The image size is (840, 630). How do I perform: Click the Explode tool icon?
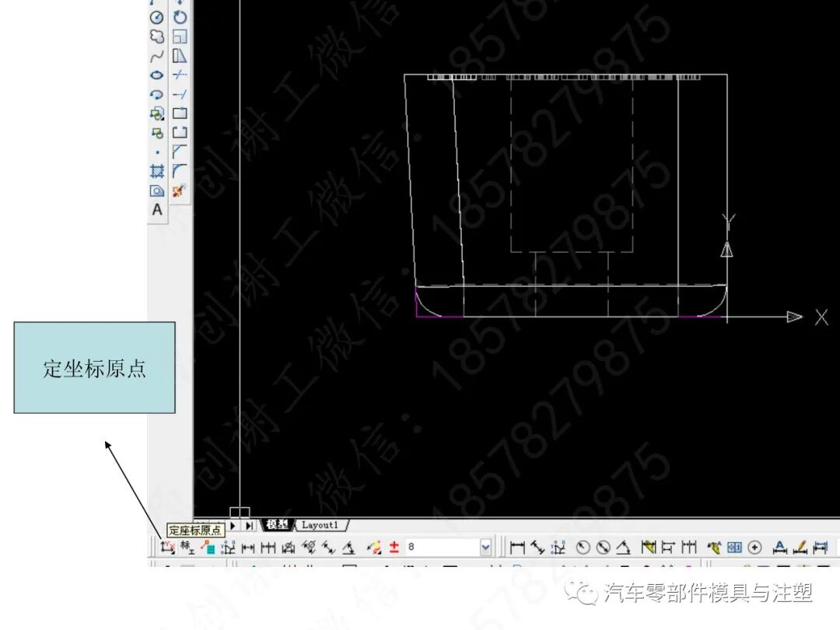point(180,191)
